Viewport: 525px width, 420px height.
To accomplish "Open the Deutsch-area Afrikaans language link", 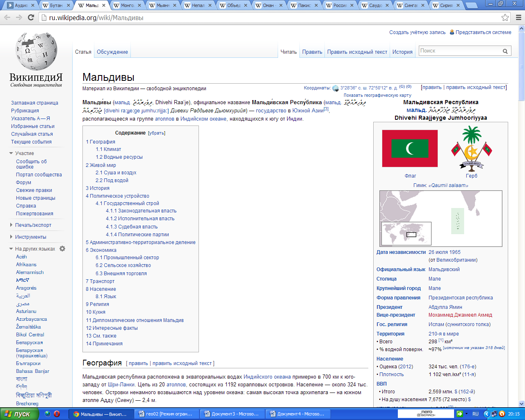I will [26, 265].
